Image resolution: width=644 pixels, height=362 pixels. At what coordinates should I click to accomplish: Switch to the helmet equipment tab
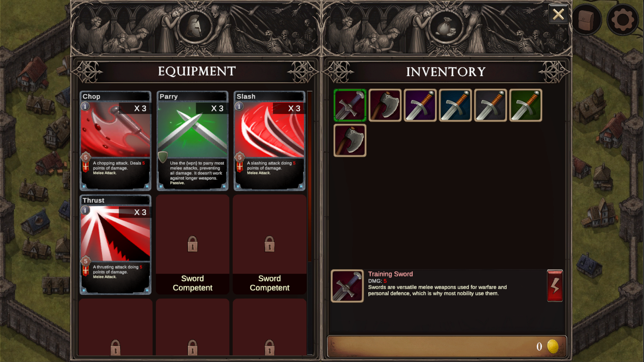[x=195, y=27]
